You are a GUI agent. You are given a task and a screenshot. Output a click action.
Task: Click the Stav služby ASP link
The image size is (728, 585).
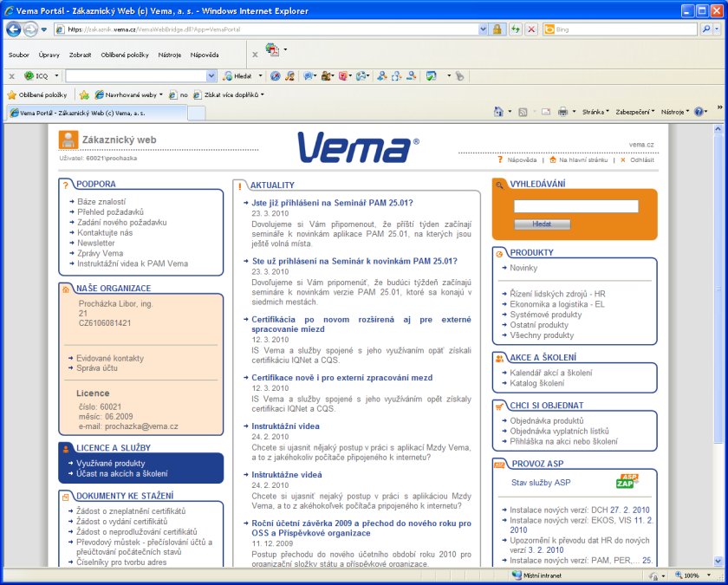pos(541,483)
